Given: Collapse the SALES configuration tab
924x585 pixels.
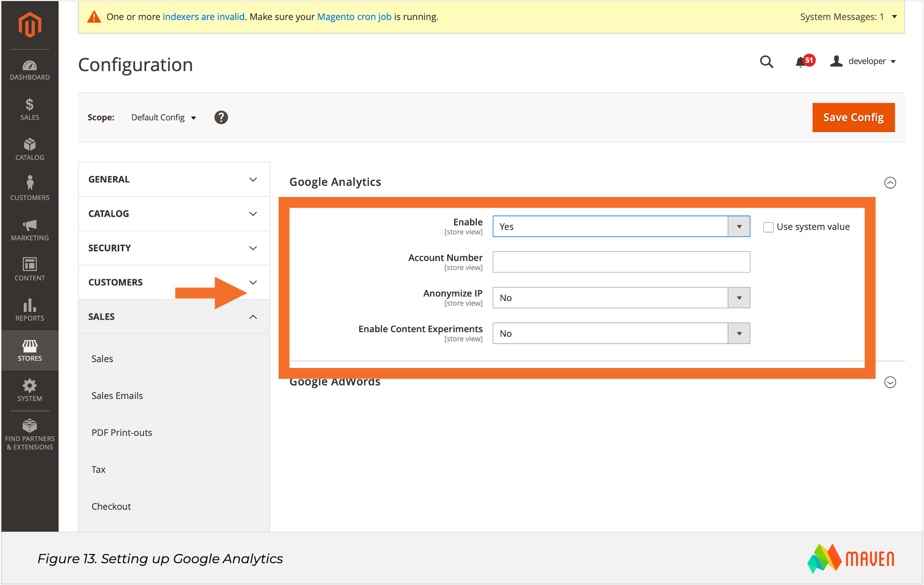Looking at the screenshot, I should pyautogui.click(x=174, y=317).
